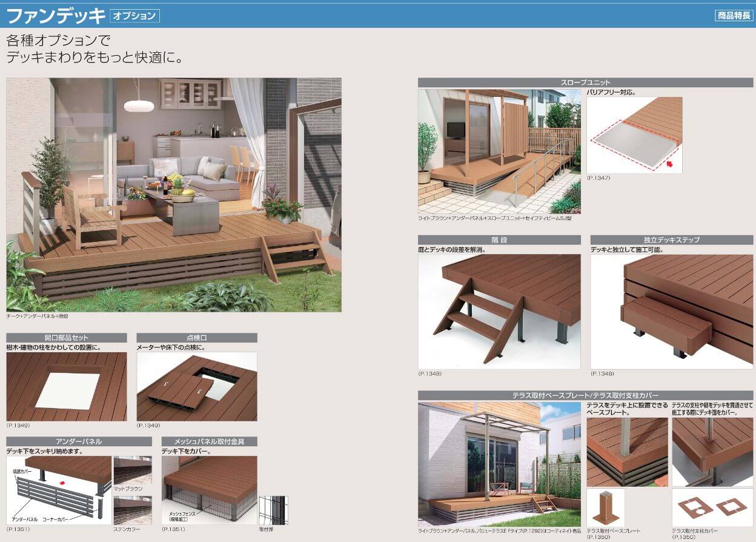Click the テラス取付ベースプレート product icon
Image resolution: width=756 pixels, height=542 pixels.
point(606,508)
